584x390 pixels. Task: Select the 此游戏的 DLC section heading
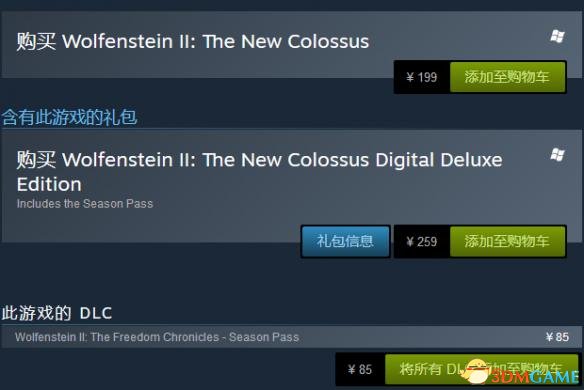[57, 313]
